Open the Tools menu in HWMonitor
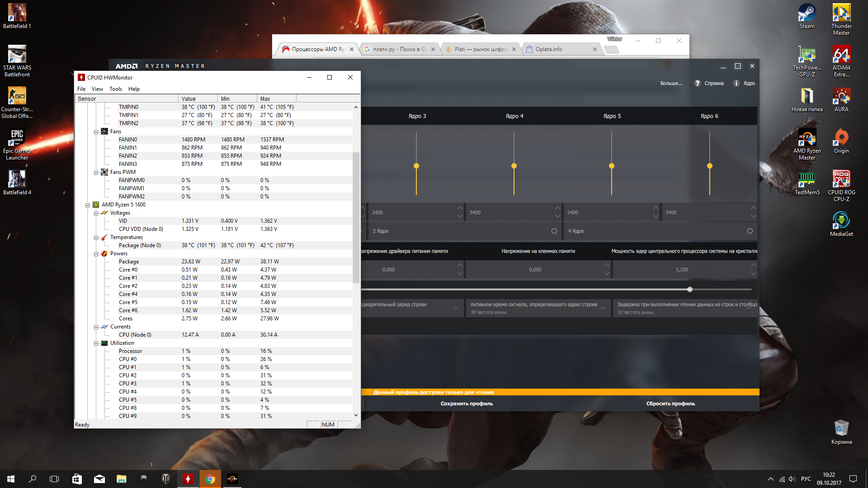Image resolution: width=868 pixels, height=488 pixels. (115, 89)
